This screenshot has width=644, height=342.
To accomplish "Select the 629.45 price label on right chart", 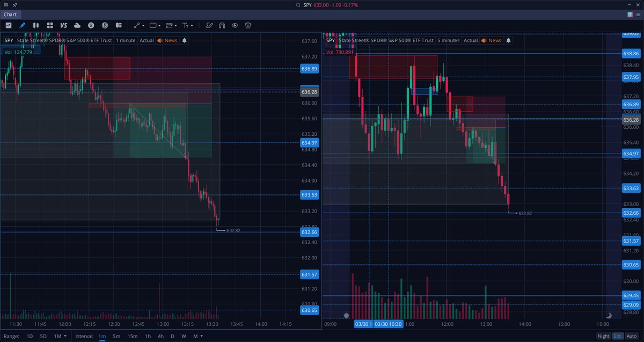I will (631, 295).
